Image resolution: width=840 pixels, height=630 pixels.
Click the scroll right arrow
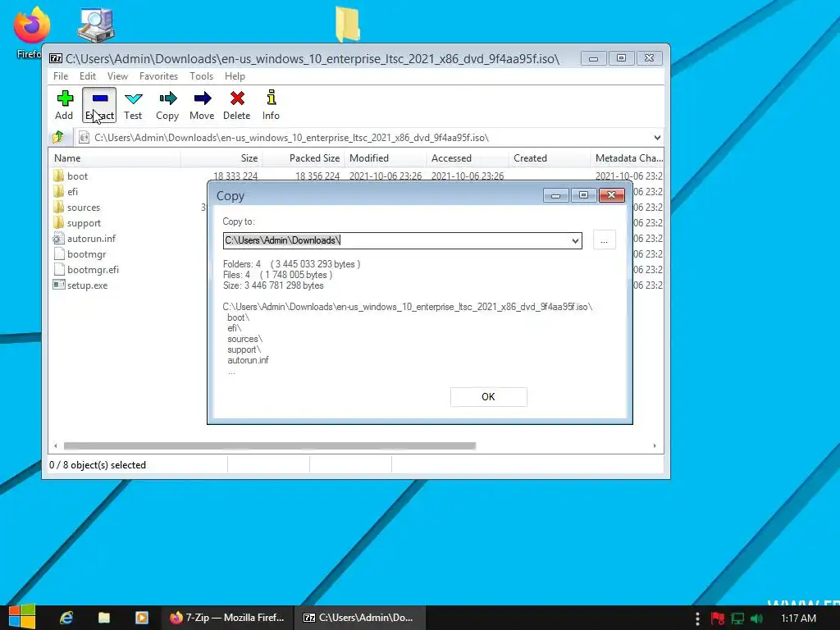655,445
